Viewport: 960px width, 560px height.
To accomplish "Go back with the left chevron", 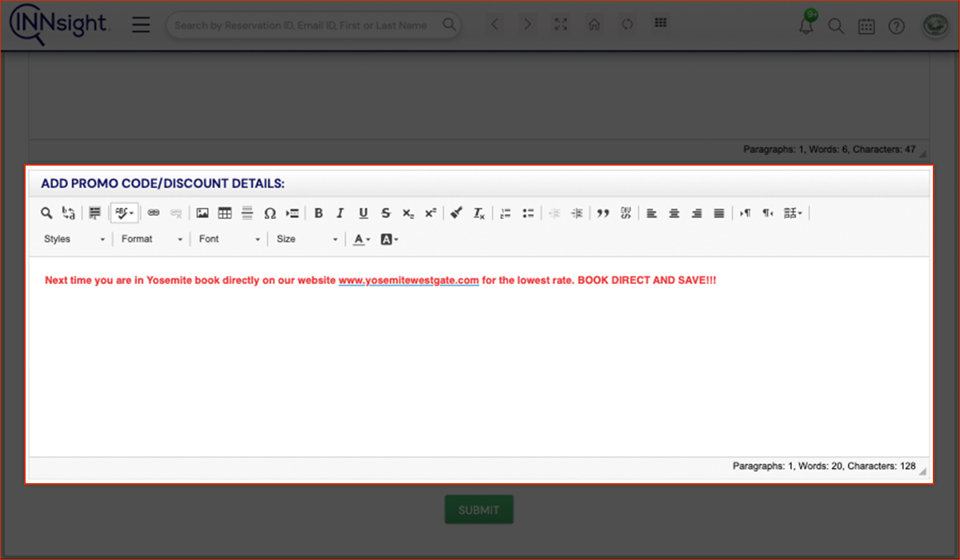I will click(494, 25).
